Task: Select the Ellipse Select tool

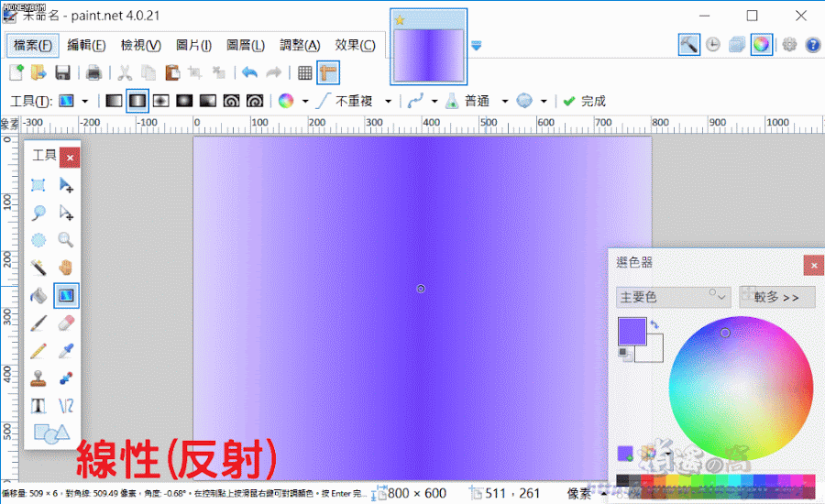Action: pos(38,240)
